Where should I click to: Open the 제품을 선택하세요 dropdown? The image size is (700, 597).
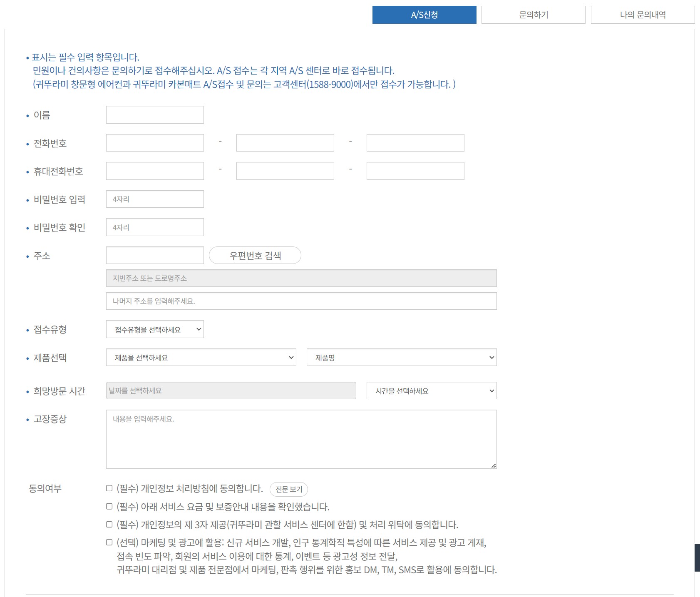click(x=201, y=357)
